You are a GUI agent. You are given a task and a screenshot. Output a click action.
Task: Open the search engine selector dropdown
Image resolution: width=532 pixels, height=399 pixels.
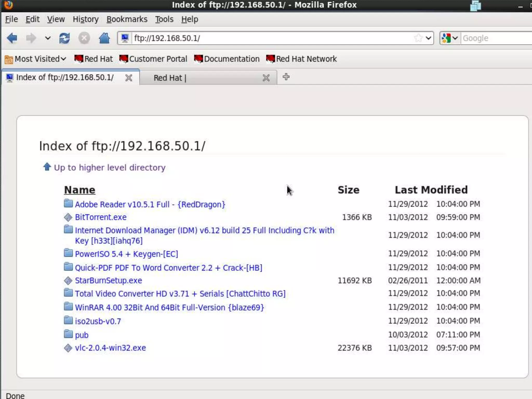click(x=450, y=38)
